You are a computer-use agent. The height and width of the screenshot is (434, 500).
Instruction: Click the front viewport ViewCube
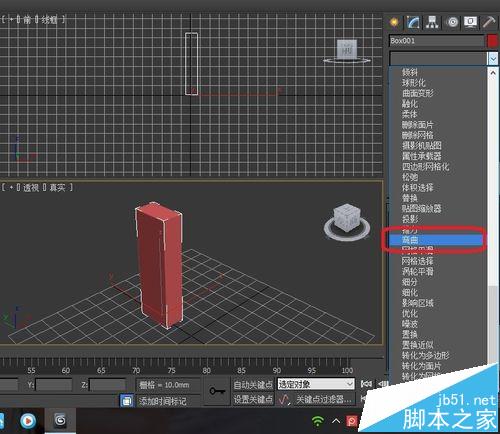(347, 51)
